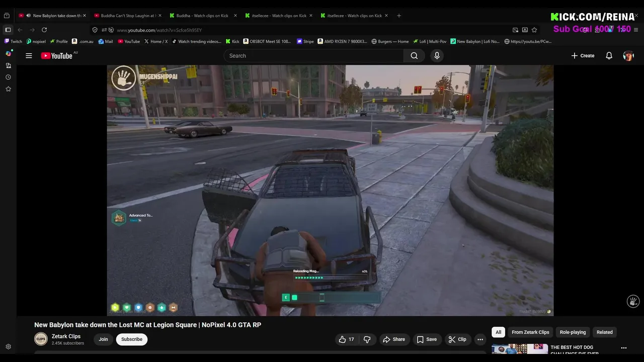This screenshot has width=644, height=362.
Task: Go forward in browser history
Action: [x=32, y=30]
